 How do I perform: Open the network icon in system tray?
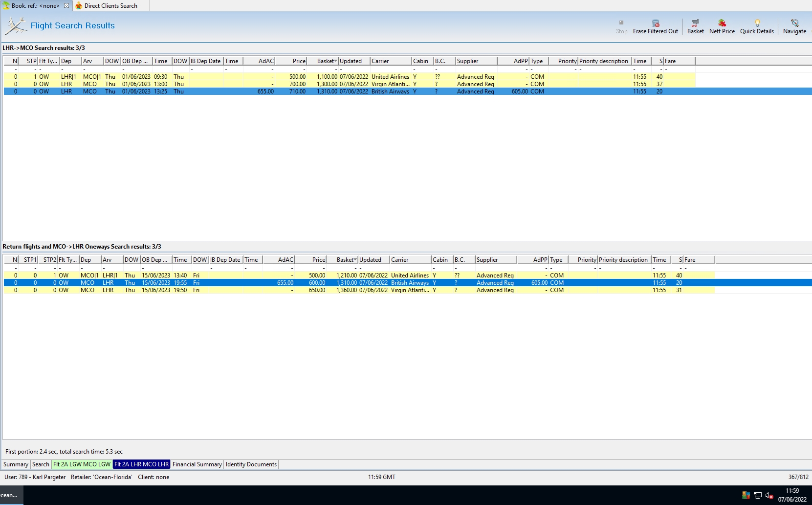[758, 495]
